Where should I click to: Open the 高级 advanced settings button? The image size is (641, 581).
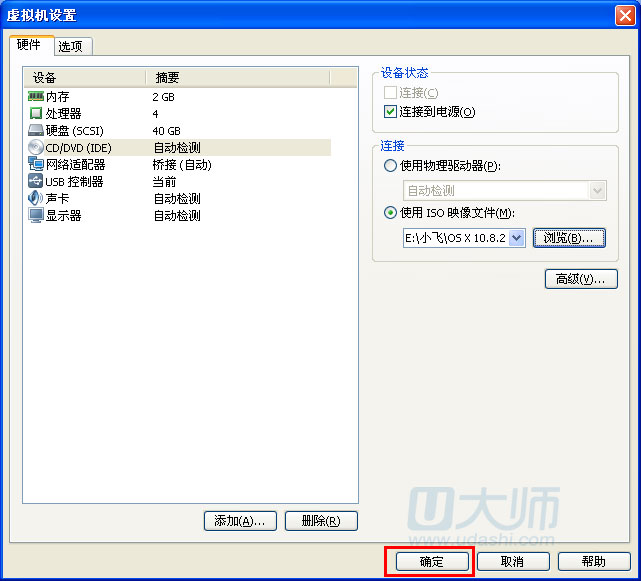580,279
